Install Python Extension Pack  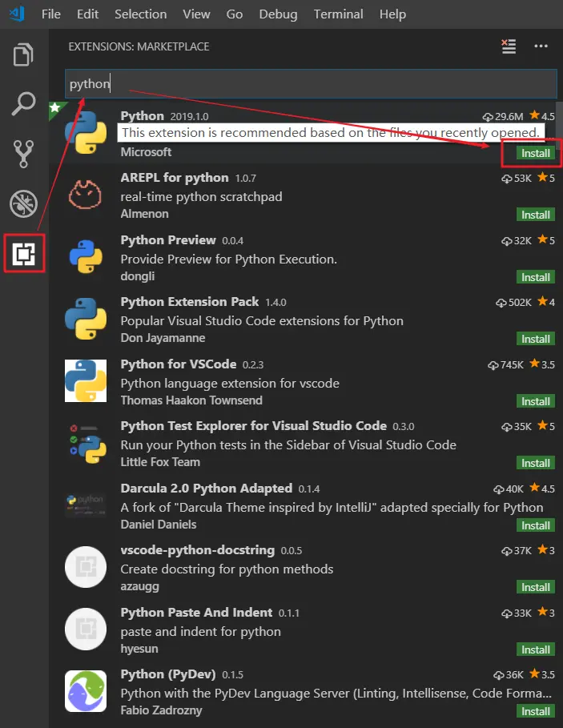(x=535, y=339)
